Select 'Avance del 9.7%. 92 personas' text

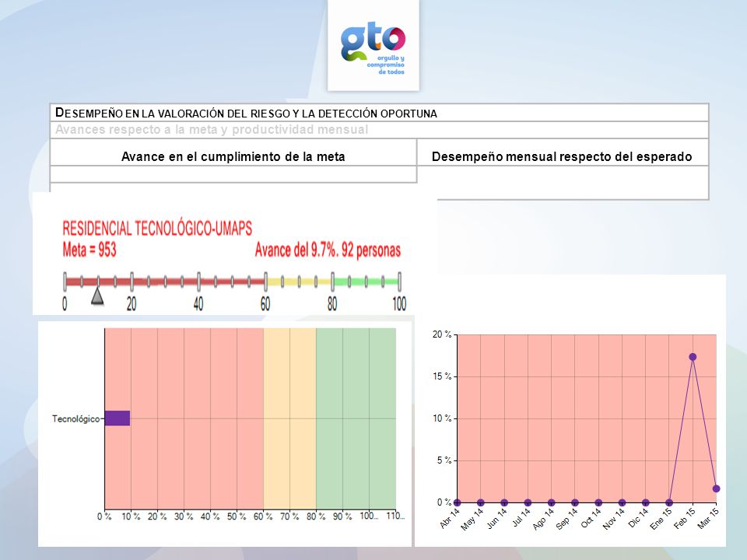pyautogui.click(x=328, y=250)
